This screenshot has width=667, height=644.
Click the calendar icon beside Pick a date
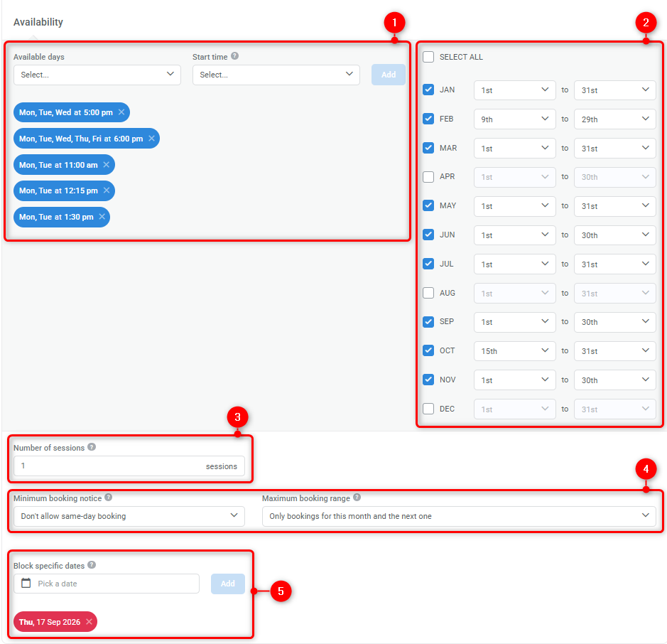coord(26,583)
